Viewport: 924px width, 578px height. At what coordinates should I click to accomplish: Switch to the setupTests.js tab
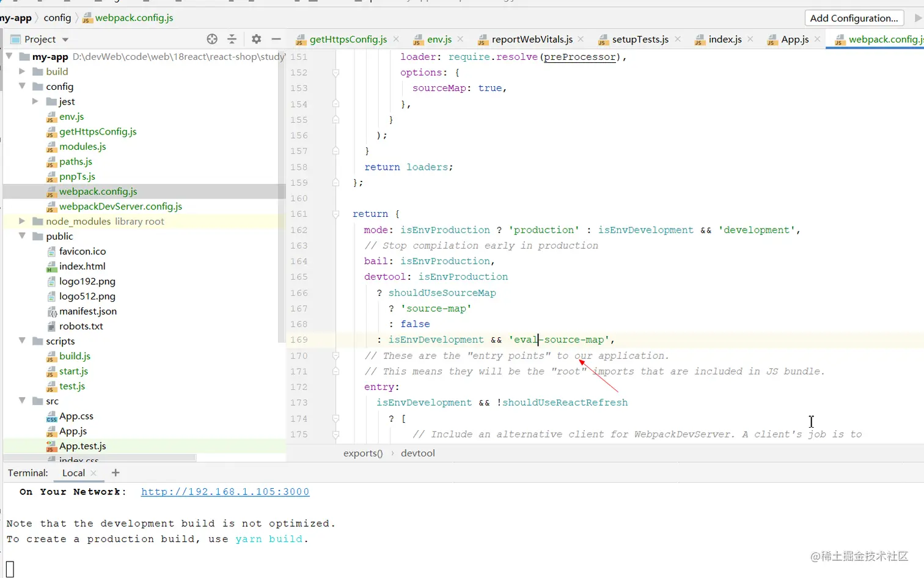[x=640, y=39]
